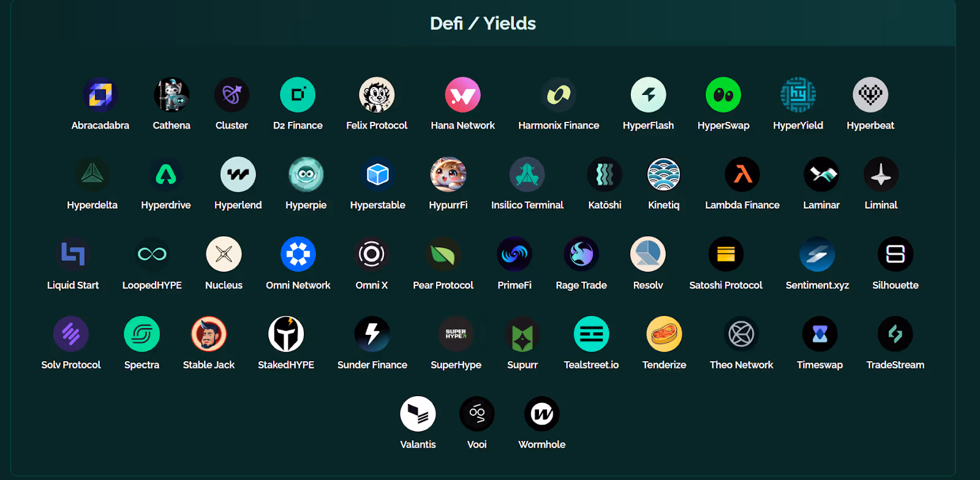Open the Tenderize steak icon
The height and width of the screenshot is (480, 980).
point(665,334)
